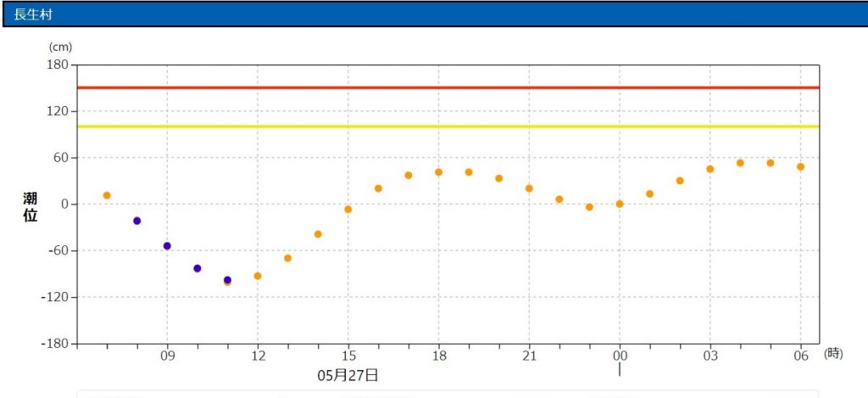Image resolution: width=868 pixels, height=398 pixels.
Task: Click the yellow caution level line
Action: click(x=448, y=126)
